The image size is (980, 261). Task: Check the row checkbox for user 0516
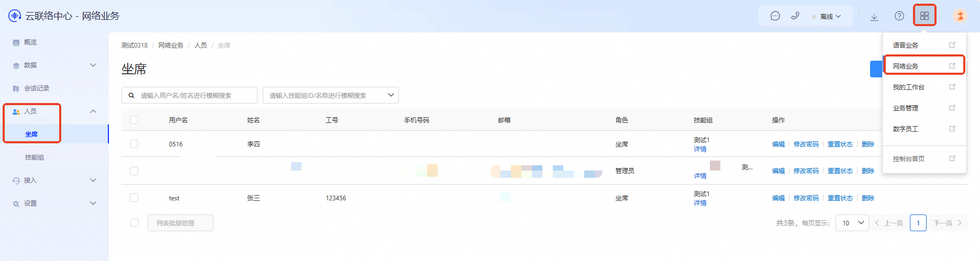tap(134, 144)
